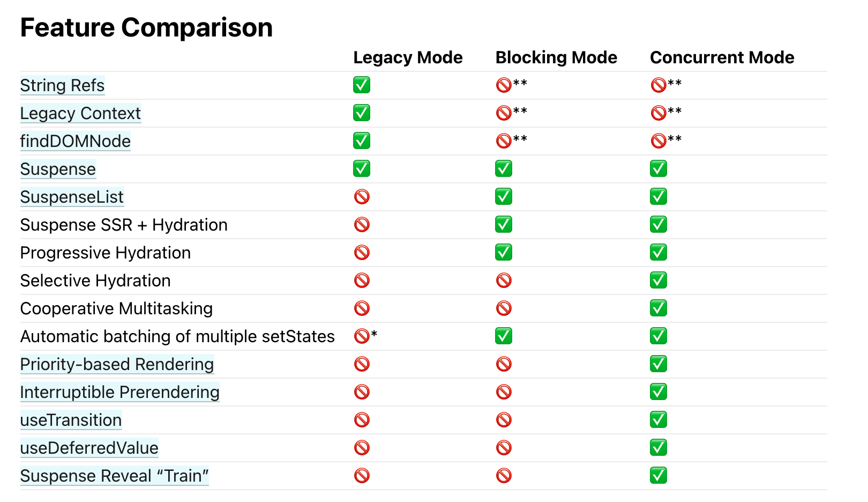Viewport: 868px width, 502px height.
Task: Open the useDeferredValue link
Action: [x=89, y=448]
